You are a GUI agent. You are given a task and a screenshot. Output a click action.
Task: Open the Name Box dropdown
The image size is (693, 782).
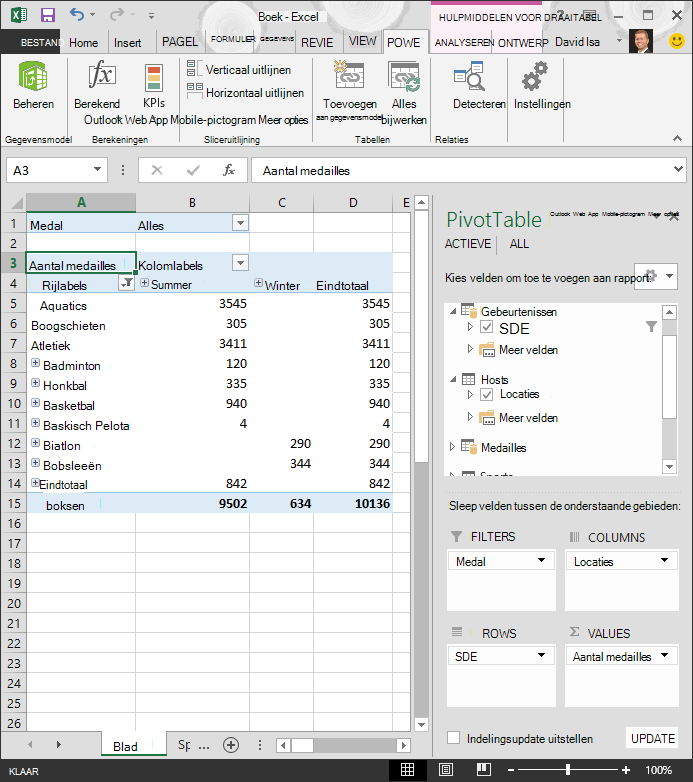click(97, 170)
